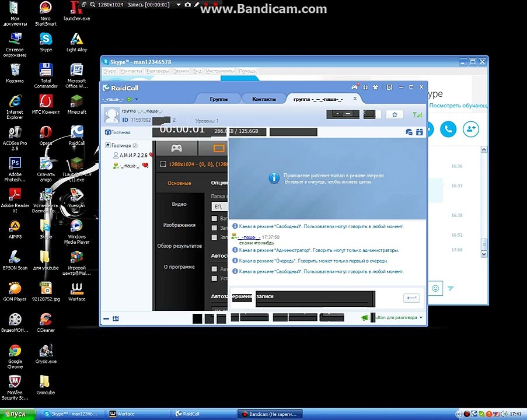The width and height of the screenshot is (527, 420).
Task: Select the AIMP3 desktop icon
Action: click(x=15, y=229)
